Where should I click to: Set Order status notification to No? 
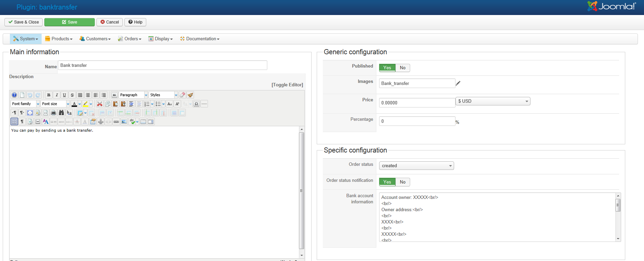[x=403, y=182]
